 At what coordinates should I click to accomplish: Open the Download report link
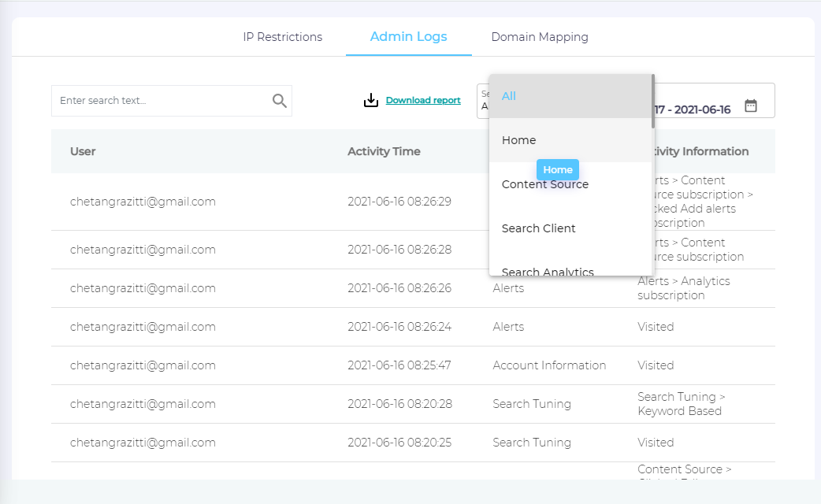click(423, 101)
